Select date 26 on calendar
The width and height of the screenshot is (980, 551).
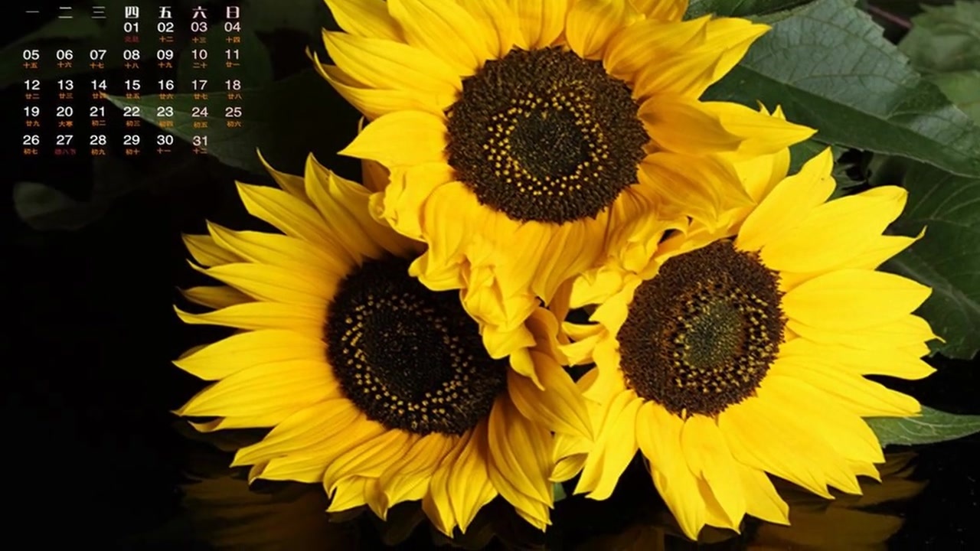coord(31,140)
